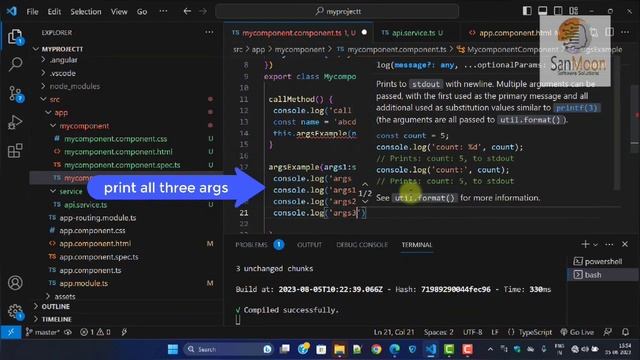Open the Accounts menu icon
This screenshot has width=640, height=360.
click(15, 282)
